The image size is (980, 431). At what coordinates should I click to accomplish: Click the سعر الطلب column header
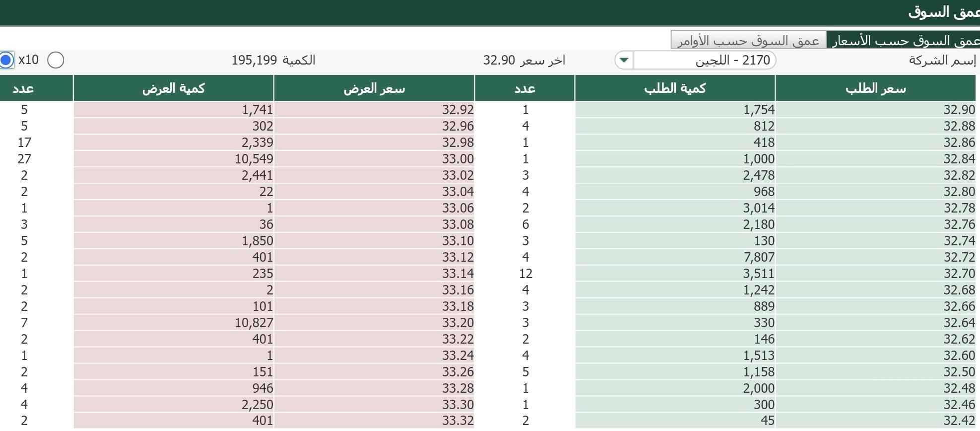click(x=875, y=88)
